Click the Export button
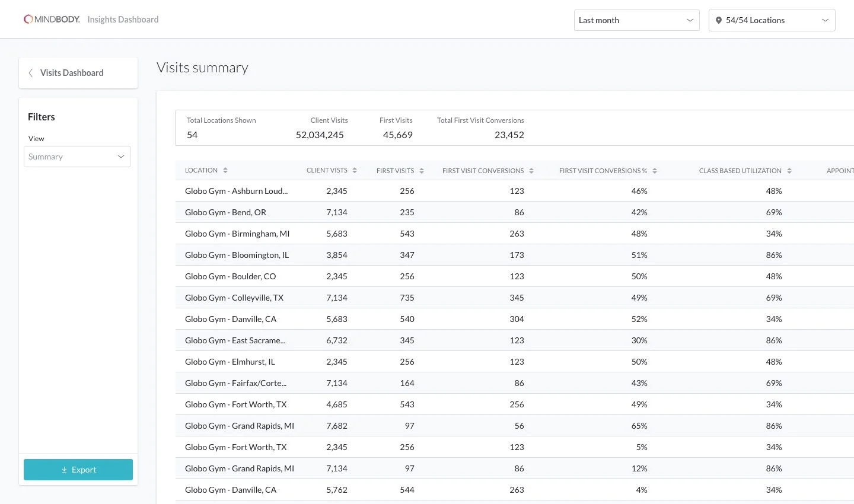The width and height of the screenshot is (854, 504). (x=78, y=470)
